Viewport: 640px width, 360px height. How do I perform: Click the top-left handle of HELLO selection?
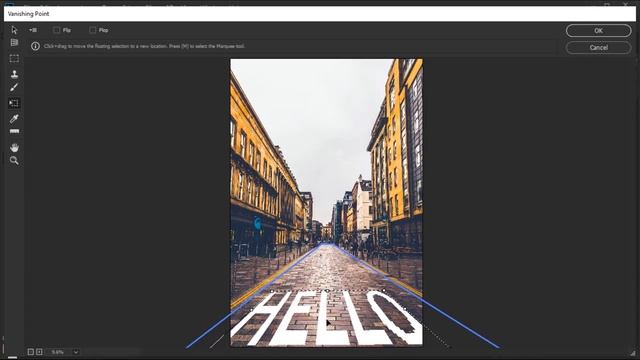pos(272,291)
